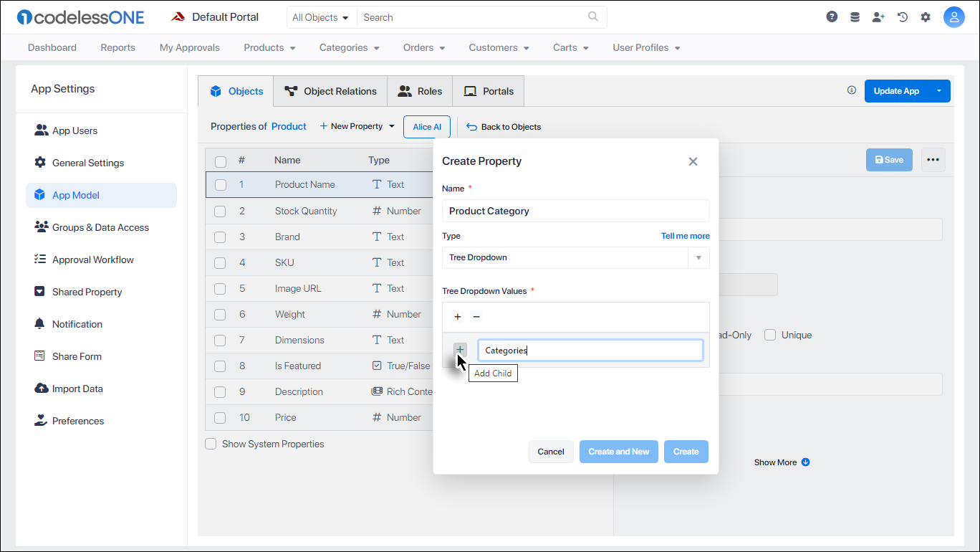Screen dimensions: 980x552
Task: Click the Create and New button
Action: [618, 451]
